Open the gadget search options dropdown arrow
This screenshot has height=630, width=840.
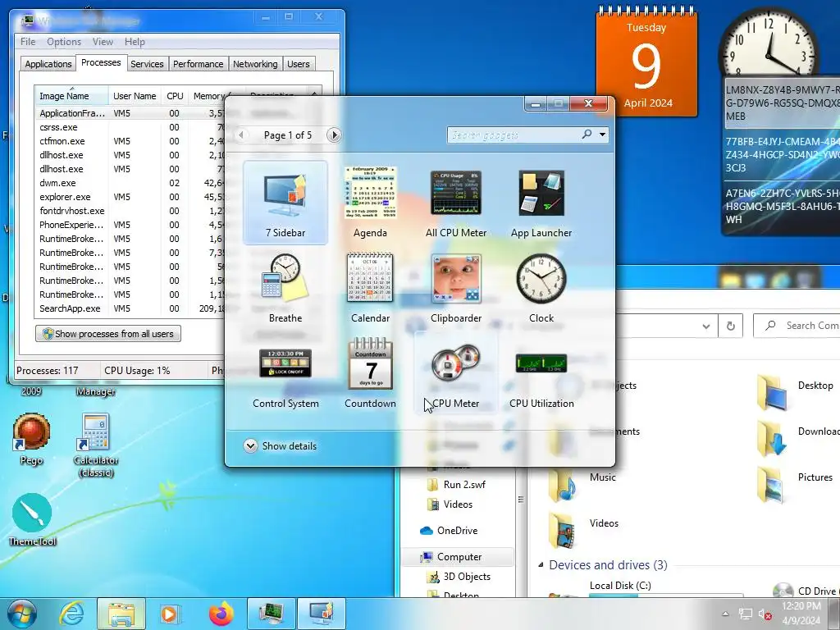[603, 135]
